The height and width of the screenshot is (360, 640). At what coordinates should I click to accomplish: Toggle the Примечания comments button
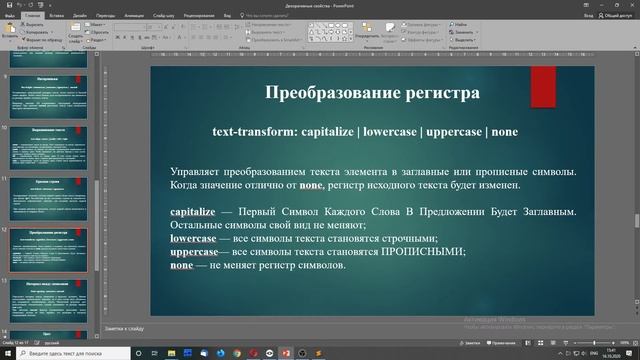tap(501, 343)
